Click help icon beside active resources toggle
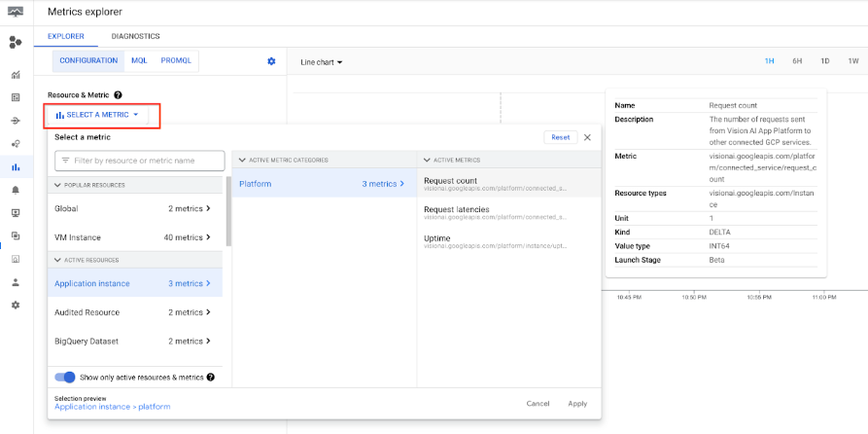 pos(211,377)
